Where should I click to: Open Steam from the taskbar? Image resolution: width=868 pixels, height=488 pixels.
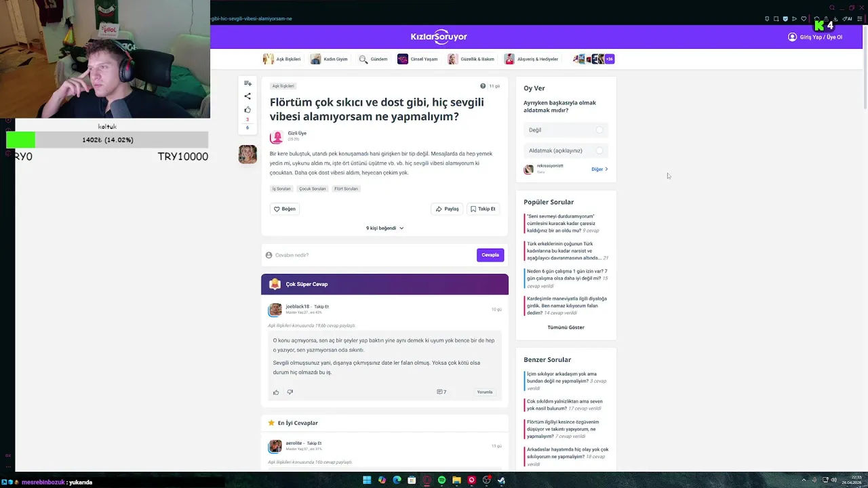point(501,480)
